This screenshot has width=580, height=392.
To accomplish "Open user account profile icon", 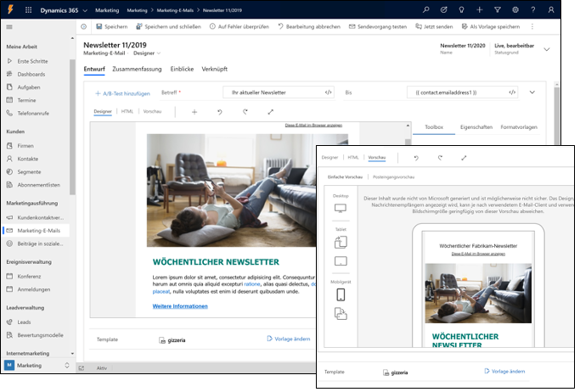I will pyautogui.click(x=551, y=10).
